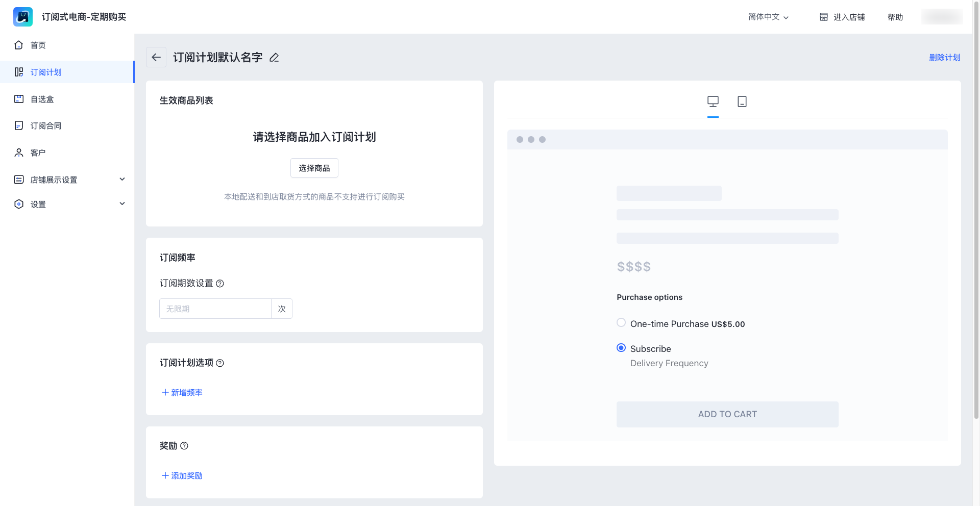
Task: Click the pencil icon to rename plan
Action: [274, 58]
